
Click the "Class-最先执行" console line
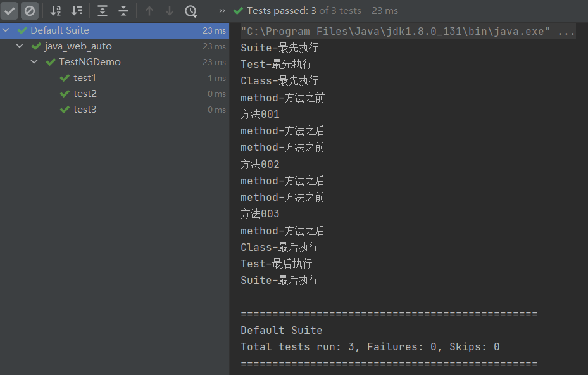[x=280, y=80]
